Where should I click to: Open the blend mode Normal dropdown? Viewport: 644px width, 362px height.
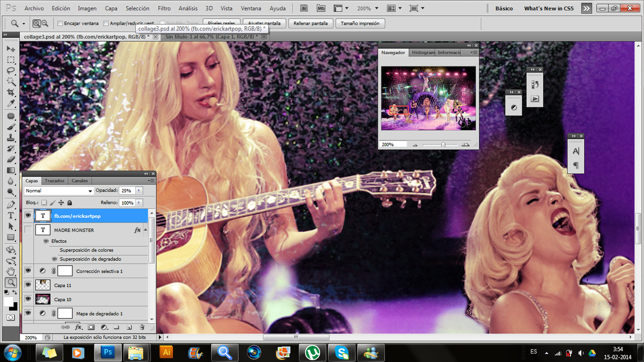[59, 191]
